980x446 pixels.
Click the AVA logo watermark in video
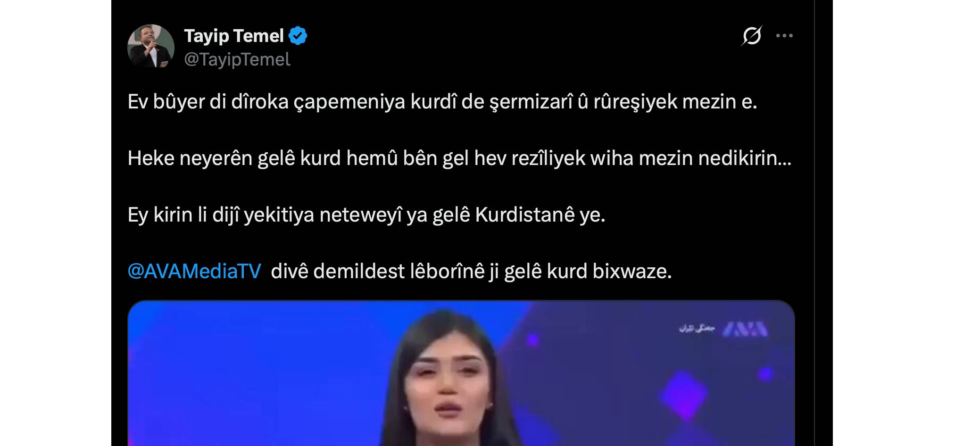(x=746, y=329)
